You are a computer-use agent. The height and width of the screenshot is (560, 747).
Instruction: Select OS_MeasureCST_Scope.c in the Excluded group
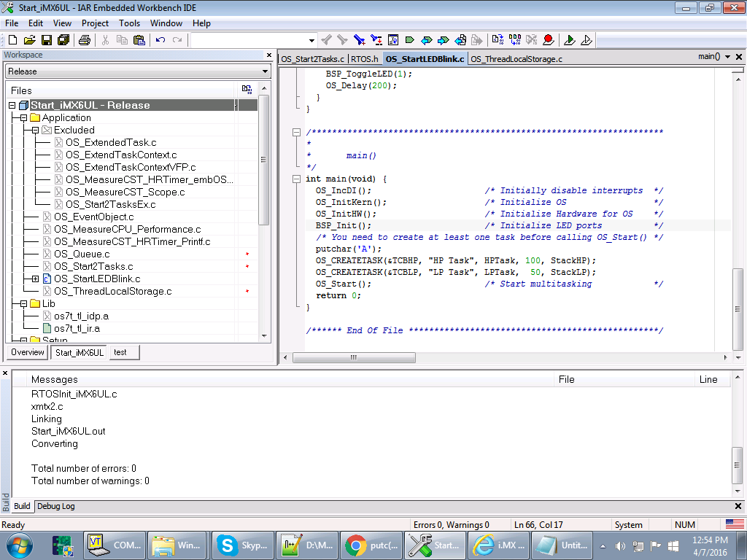point(125,192)
